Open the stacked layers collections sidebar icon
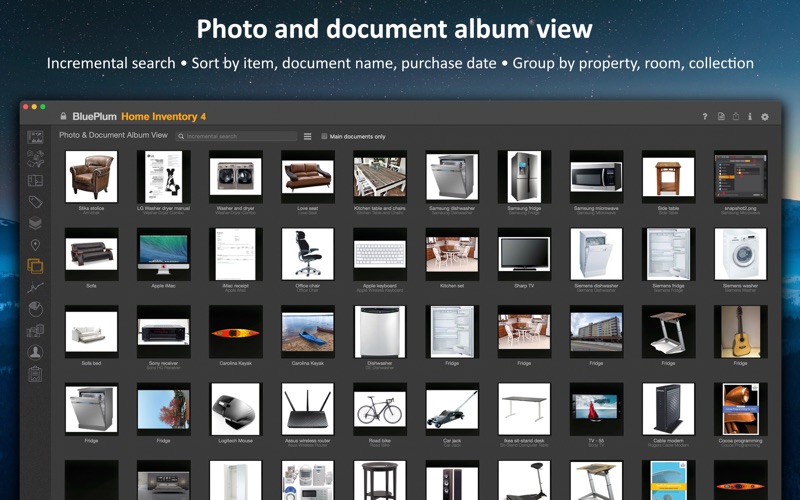800x500 pixels. point(35,223)
